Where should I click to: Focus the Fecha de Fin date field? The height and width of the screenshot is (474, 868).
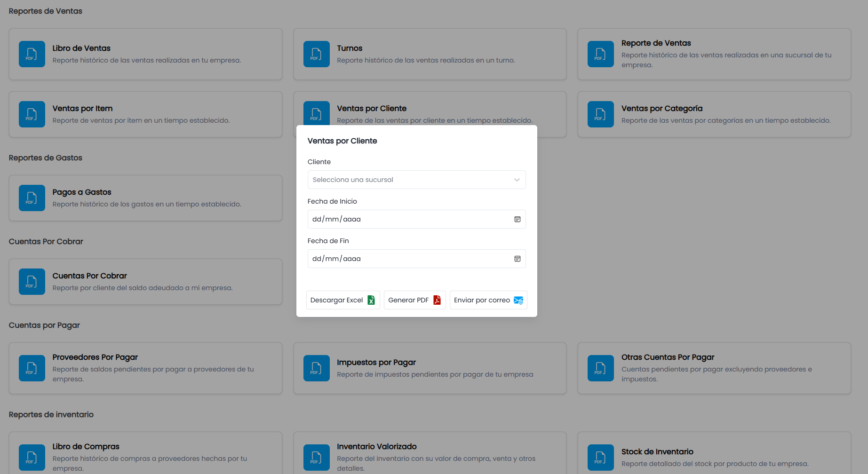point(417,259)
